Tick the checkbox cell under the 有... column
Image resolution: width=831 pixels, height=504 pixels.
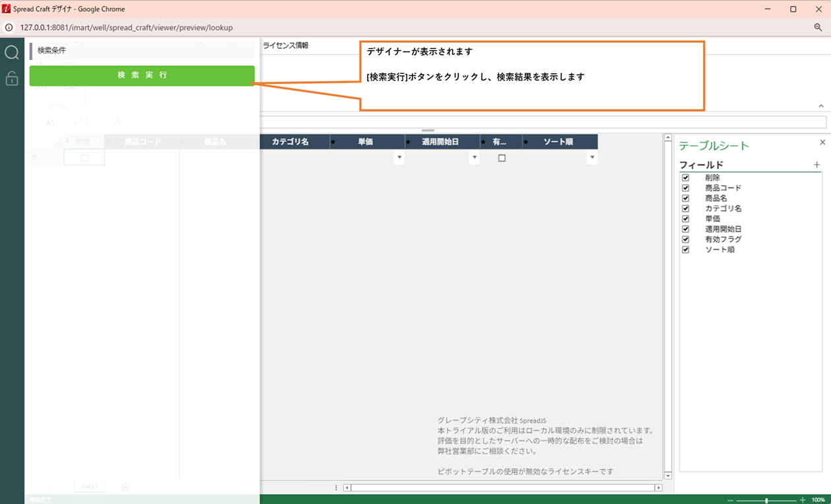pyautogui.click(x=502, y=158)
